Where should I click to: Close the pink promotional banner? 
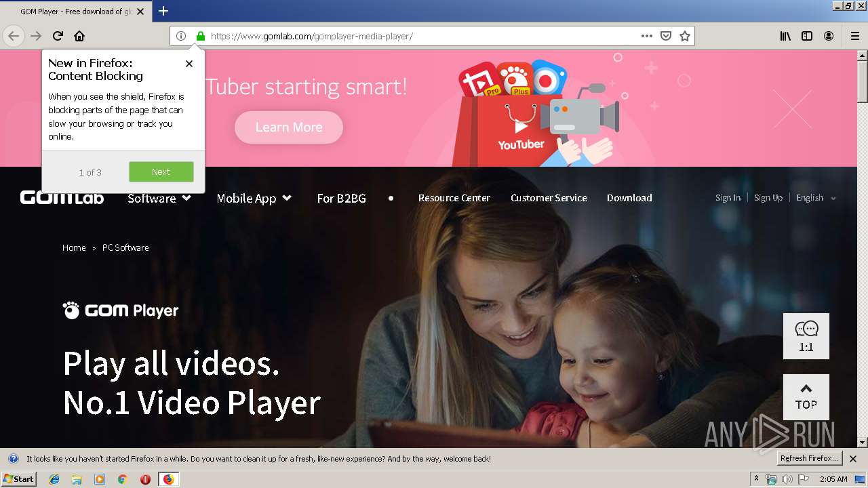tap(792, 109)
